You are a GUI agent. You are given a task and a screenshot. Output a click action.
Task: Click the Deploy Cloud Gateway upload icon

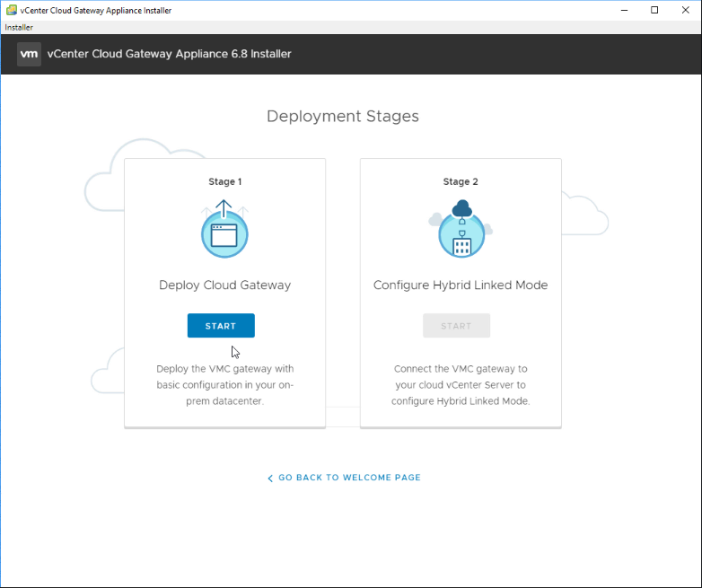(x=224, y=228)
